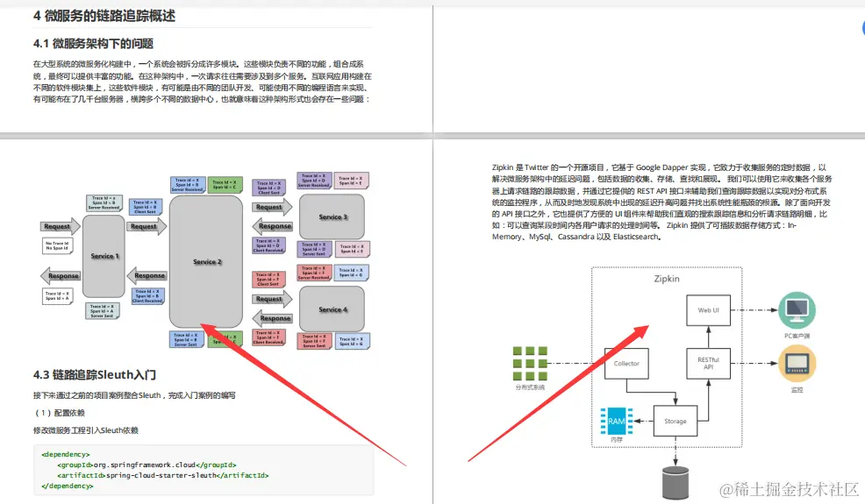Click the gray database cylinder below Storage
The width and height of the screenshot is (865, 504).
point(676,484)
